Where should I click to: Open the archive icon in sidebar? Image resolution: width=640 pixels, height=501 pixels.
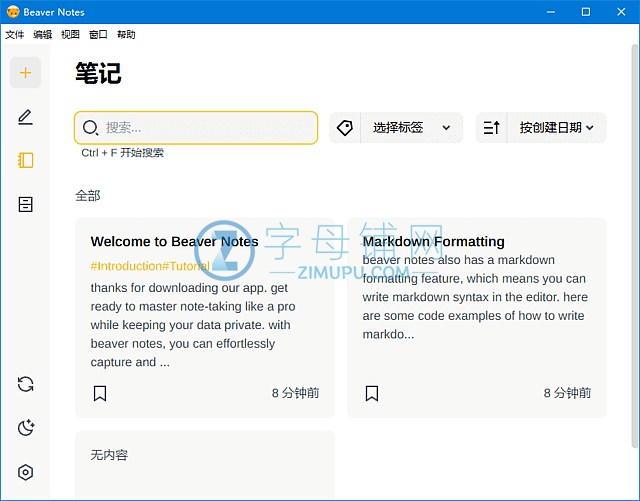pos(26,204)
